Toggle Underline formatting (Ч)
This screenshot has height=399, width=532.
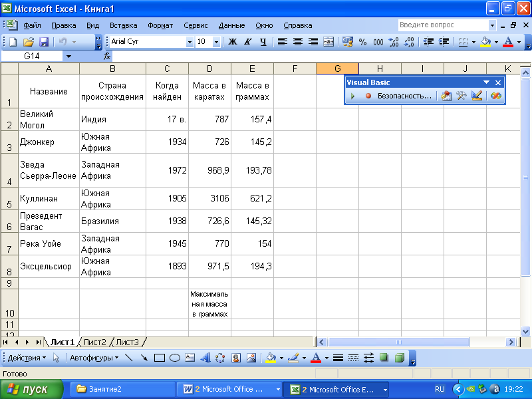(263, 42)
